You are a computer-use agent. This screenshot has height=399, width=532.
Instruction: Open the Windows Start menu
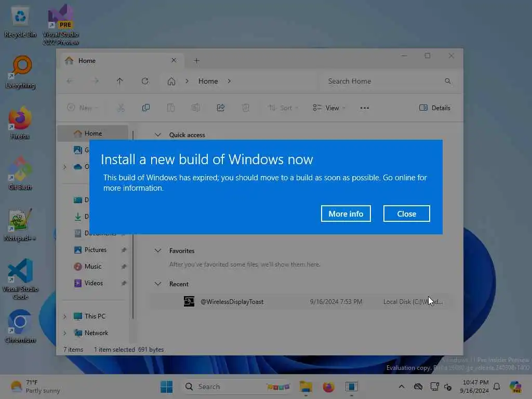coord(167,387)
